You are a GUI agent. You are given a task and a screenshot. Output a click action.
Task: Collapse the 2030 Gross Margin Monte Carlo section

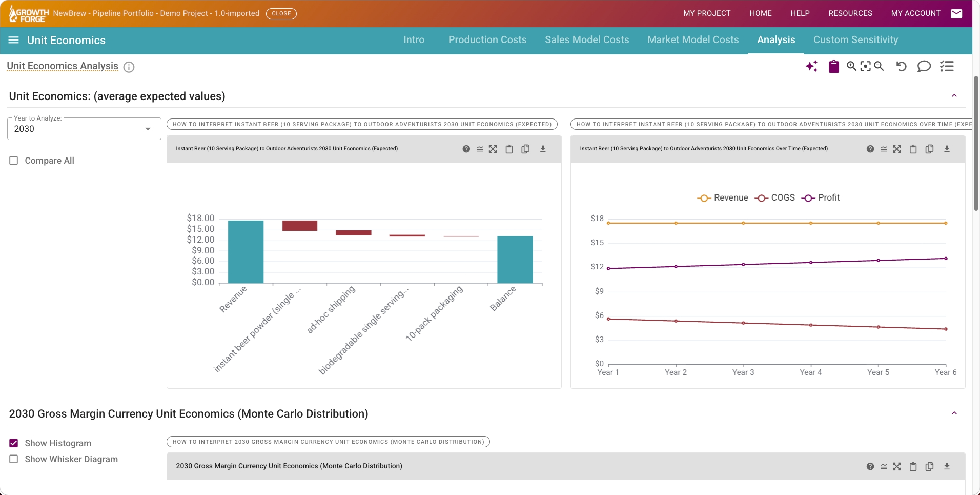pos(954,413)
